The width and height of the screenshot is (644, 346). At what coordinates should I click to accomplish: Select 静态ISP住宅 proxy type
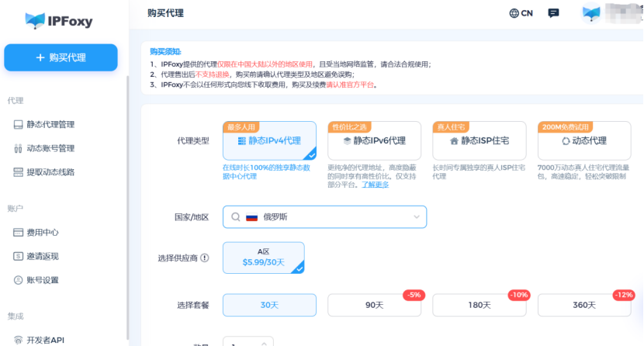[479, 140]
